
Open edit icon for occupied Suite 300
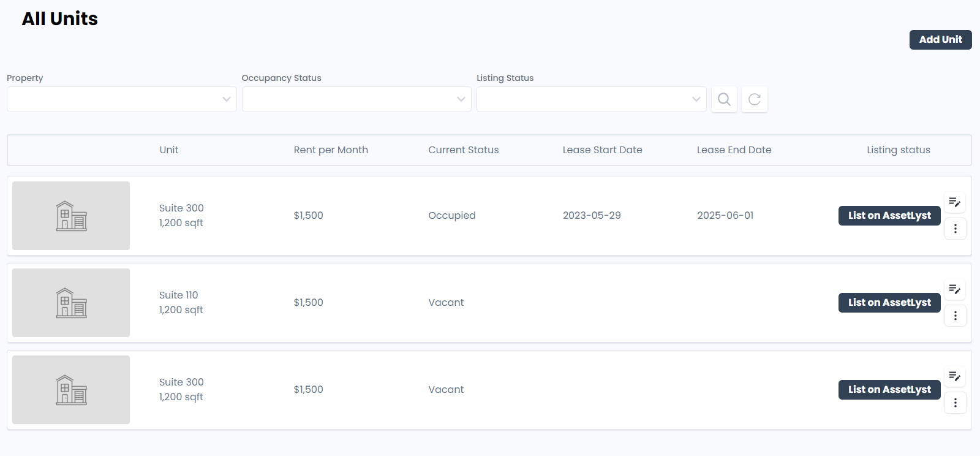tap(955, 202)
